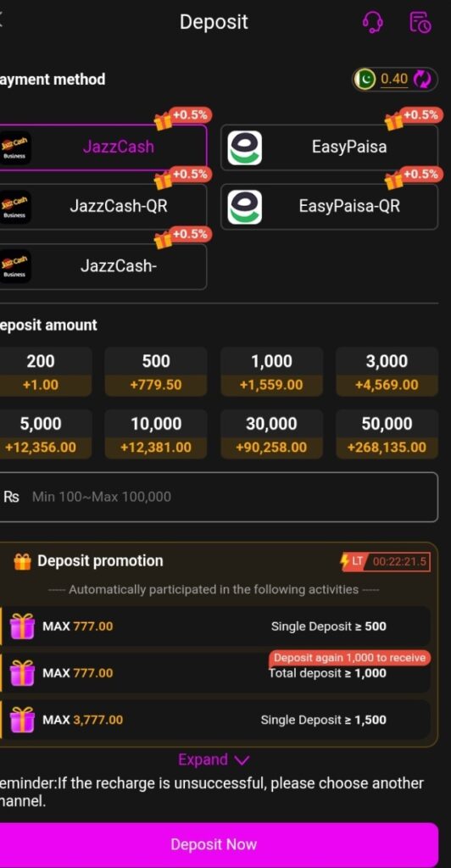
Task: Click gift icon for MAX 3,777.00 reward
Action: tap(22, 720)
